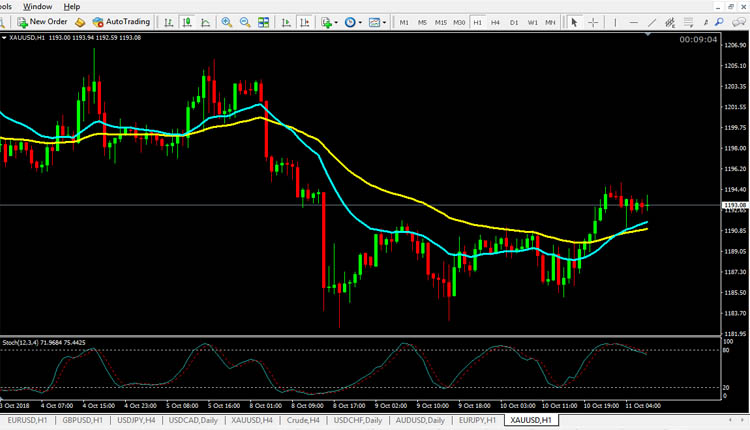This screenshot has width=750, height=430.
Task: Select the Fibonacci retracement tool
Action: pyautogui.click(x=688, y=22)
